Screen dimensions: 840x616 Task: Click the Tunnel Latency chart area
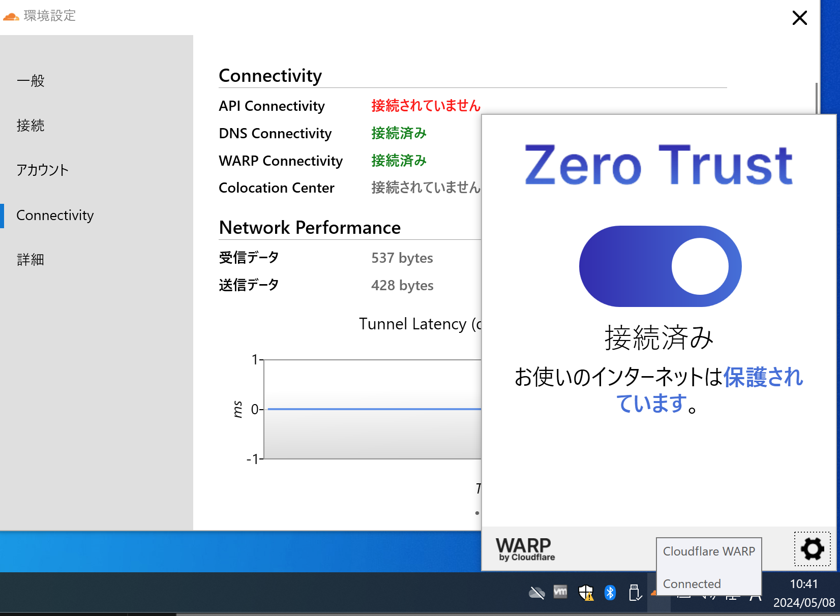click(x=371, y=409)
